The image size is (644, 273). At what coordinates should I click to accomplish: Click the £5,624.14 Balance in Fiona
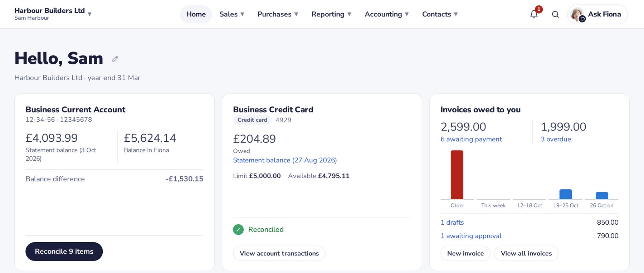pos(150,138)
